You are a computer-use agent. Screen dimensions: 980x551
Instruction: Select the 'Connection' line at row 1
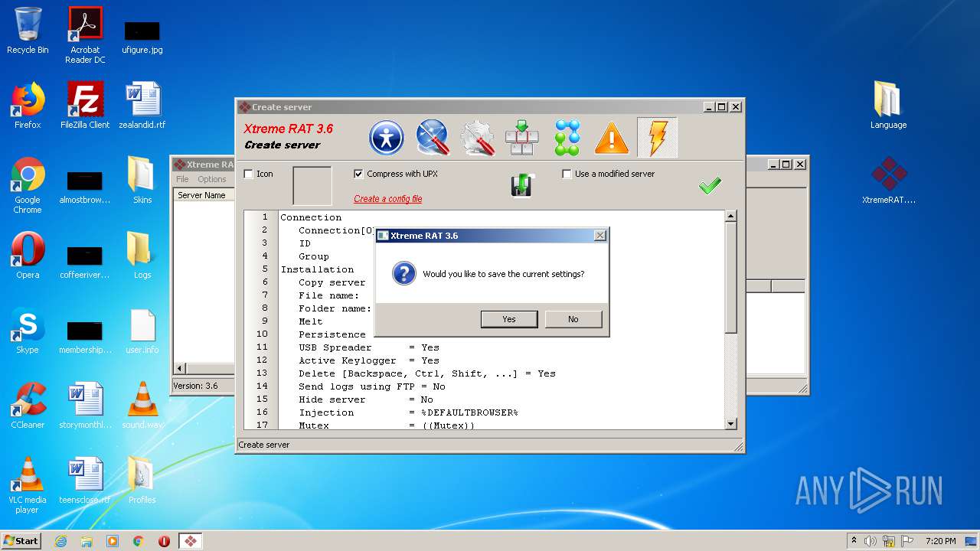(311, 217)
